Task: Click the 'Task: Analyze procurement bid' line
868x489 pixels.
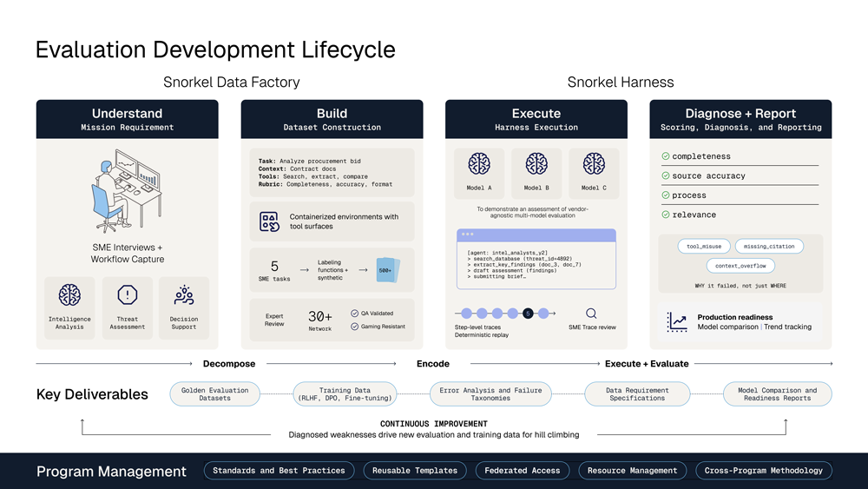Action: [310, 162]
